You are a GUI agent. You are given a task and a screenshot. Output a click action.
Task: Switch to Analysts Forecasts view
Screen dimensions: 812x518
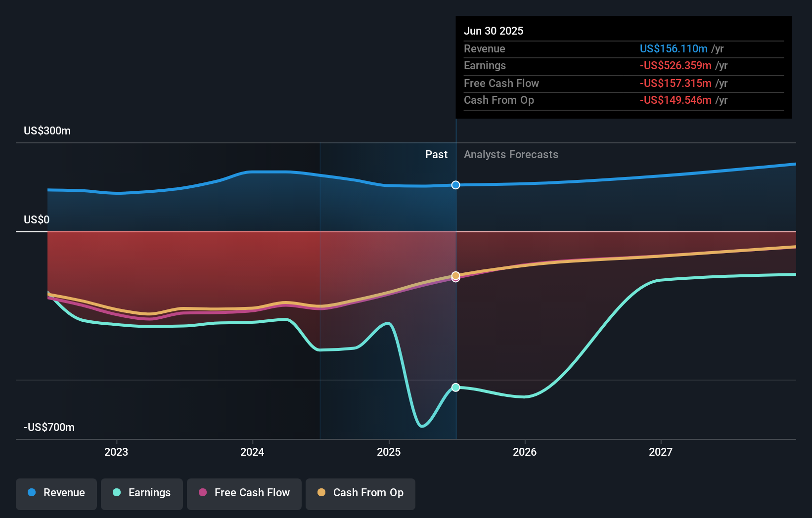coord(511,154)
